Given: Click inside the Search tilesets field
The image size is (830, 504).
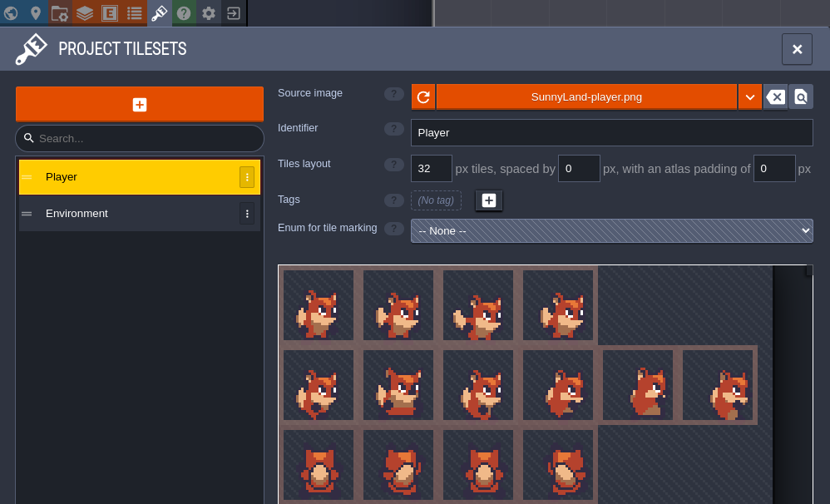Looking at the screenshot, I should point(139,138).
